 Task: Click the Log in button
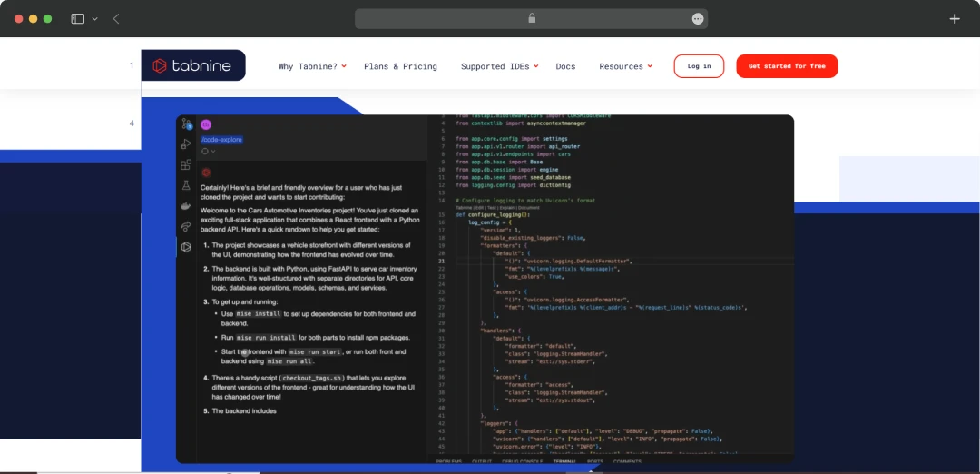pyautogui.click(x=699, y=66)
